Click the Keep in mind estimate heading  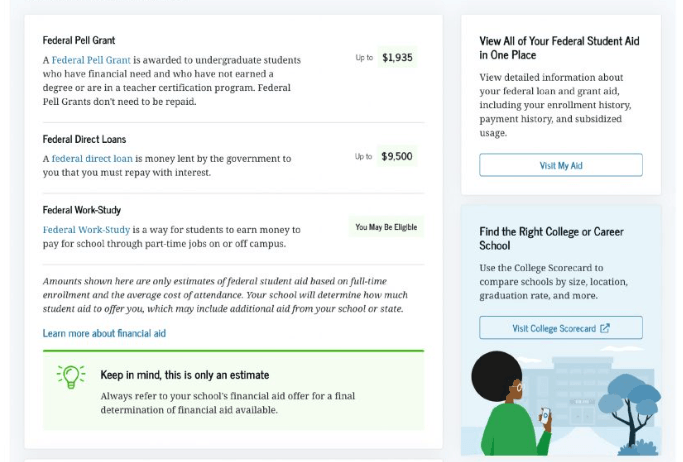185,375
